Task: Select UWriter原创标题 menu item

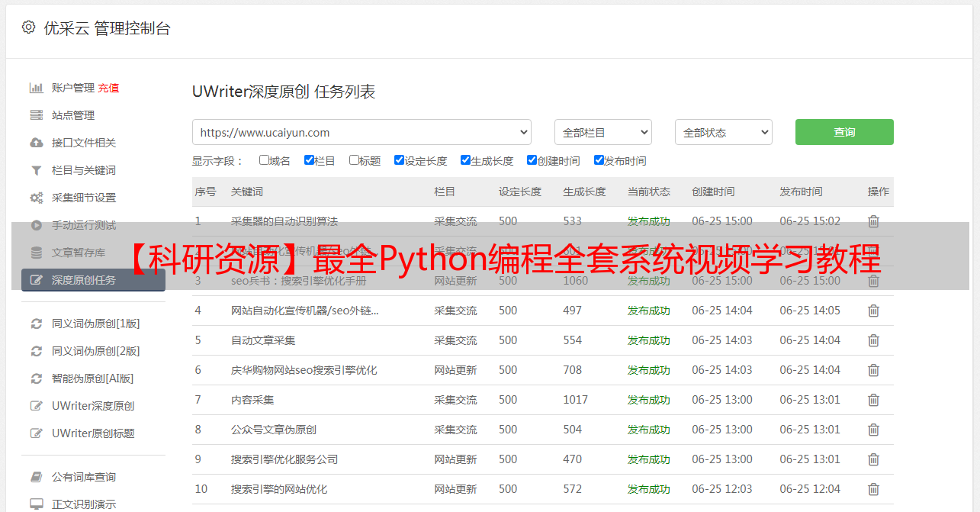Action: click(93, 433)
